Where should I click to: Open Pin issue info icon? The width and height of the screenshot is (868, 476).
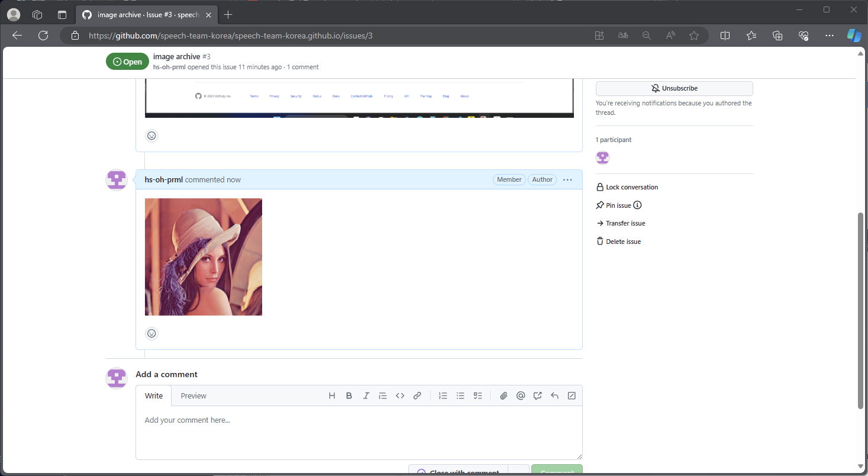(x=637, y=205)
